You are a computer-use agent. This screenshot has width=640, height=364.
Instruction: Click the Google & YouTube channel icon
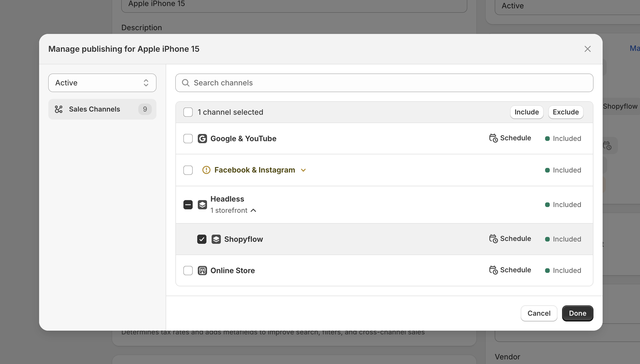point(202,139)
